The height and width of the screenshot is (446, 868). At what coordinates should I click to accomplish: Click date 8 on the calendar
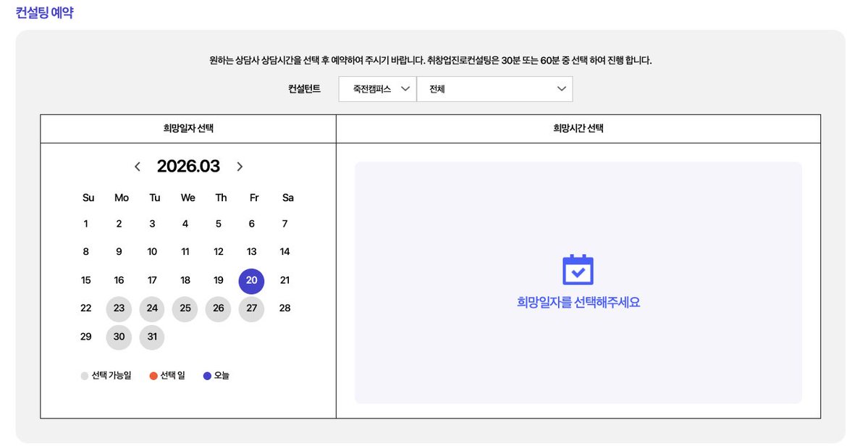click(x=86, y=252)
